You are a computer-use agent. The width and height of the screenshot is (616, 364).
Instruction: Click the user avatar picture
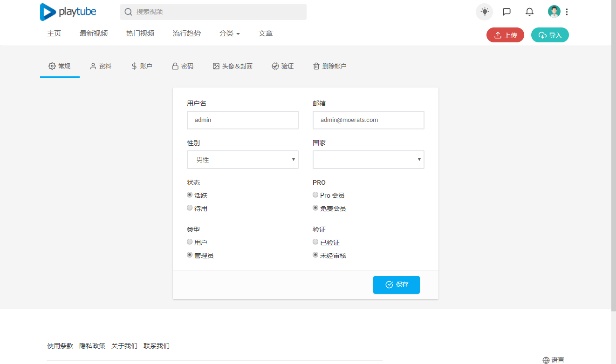click(x=554, y=12)
